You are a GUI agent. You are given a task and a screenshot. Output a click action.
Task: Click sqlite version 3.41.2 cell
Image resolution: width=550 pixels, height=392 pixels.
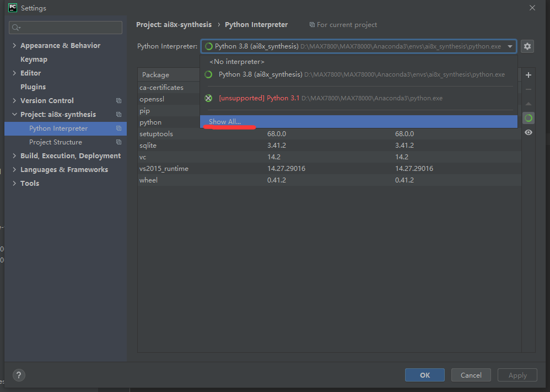pyautogui.click(x=277, y=146)
